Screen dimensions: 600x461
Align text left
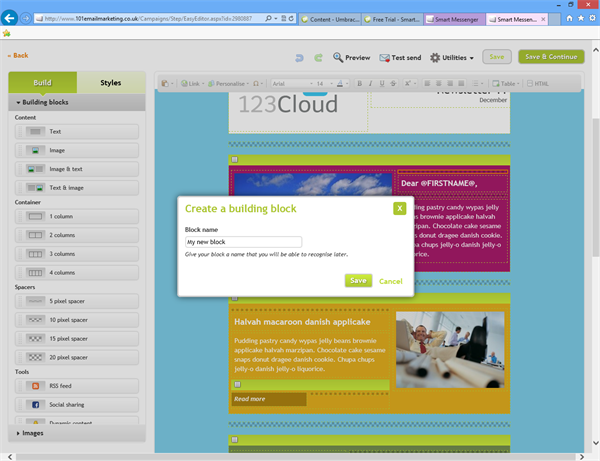pos(427,83)
